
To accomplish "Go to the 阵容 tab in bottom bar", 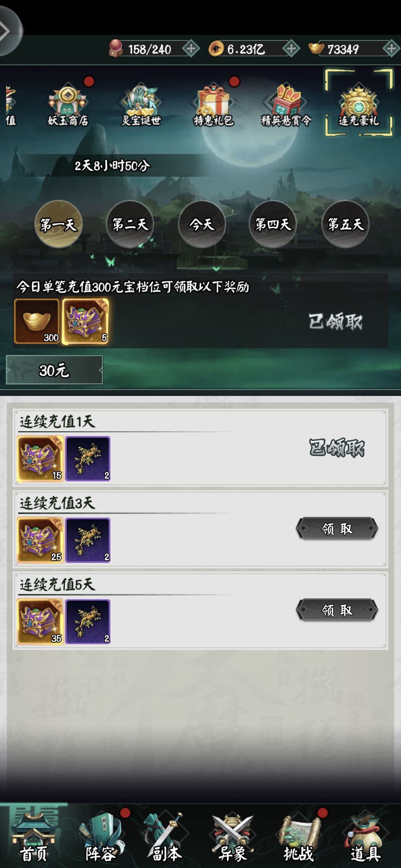I will pos(101,838).
